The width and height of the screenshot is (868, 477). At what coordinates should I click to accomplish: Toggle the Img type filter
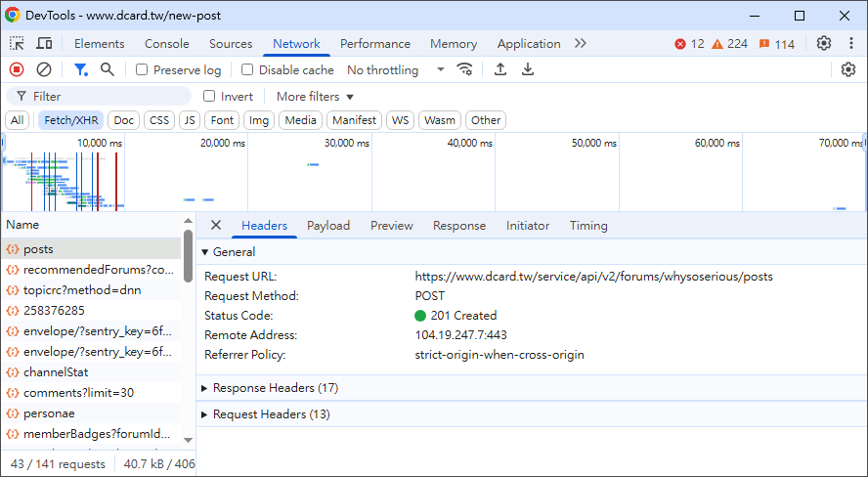tap(258, 120)
